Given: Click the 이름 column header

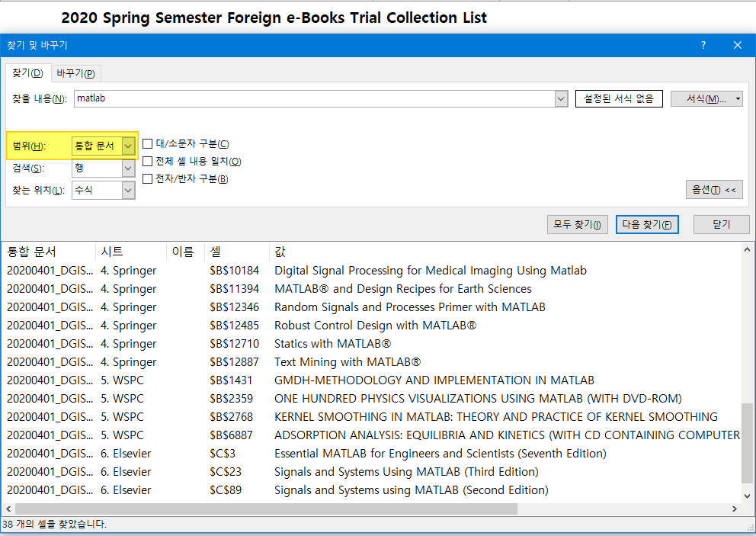Looking at the screenshot, I should [x=185, y=252].
